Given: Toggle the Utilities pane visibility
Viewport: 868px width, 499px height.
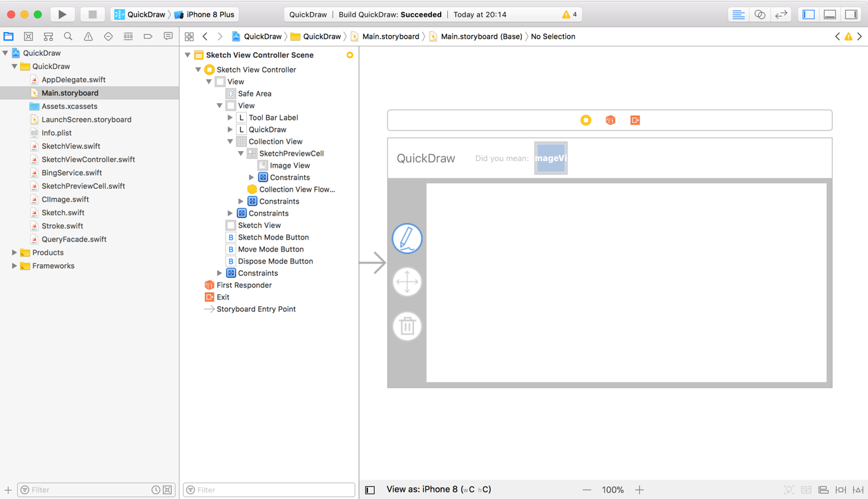Looking at the screenshot, I should point(851,14).
